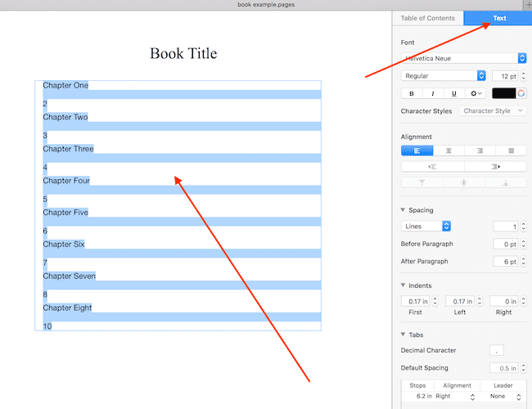Image resolution: width=532 pixels, height=409 pixels.
Task: Click the Chapter Three entry
Action: (x=68, y=149)
